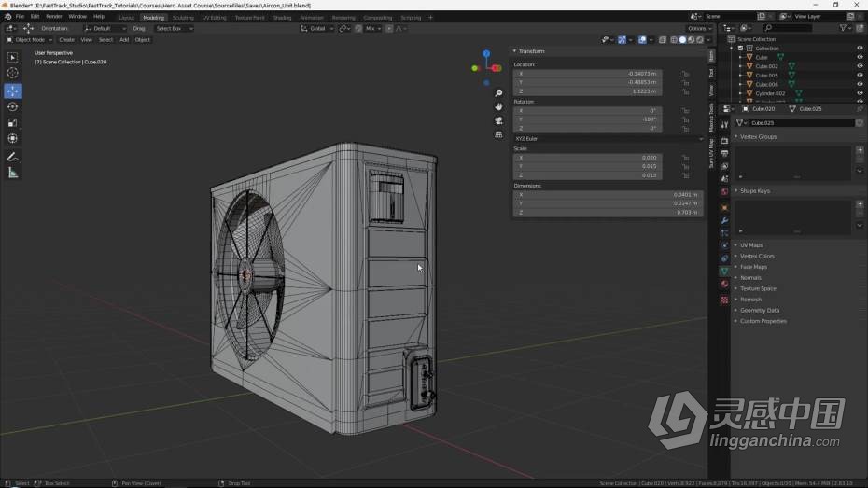This screenshot has width=868, height=488.
Task: Toggle viewport overlays button
Action: tap(642, 40)
